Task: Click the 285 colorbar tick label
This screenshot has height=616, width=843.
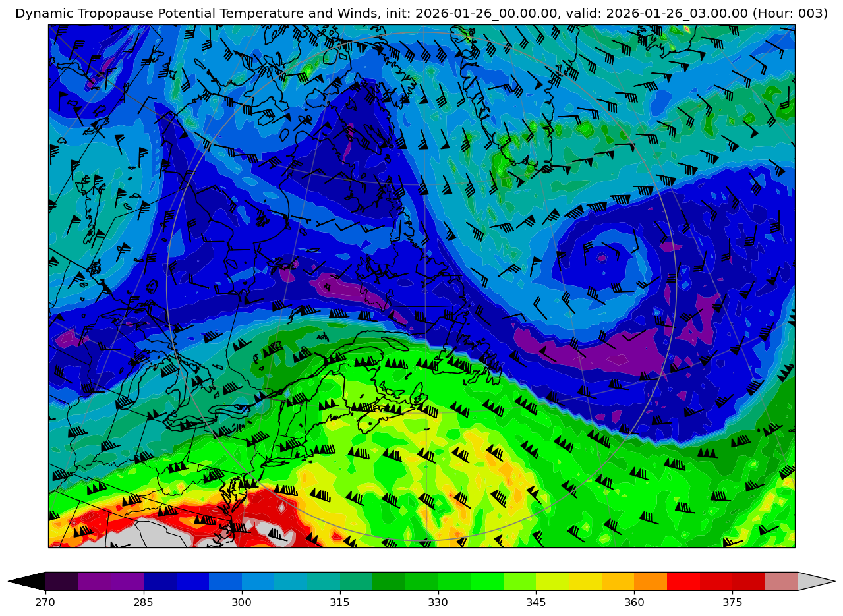Action: [144, 602]
